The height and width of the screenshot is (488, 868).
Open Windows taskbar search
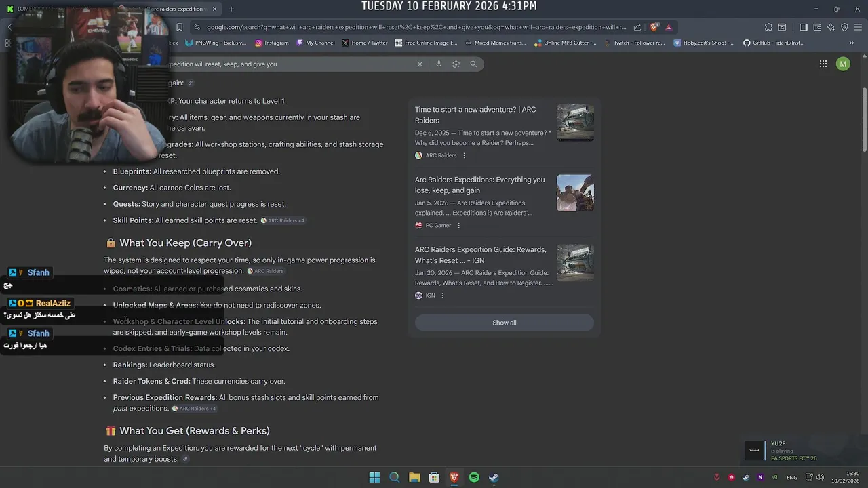(x=394, y=477)
